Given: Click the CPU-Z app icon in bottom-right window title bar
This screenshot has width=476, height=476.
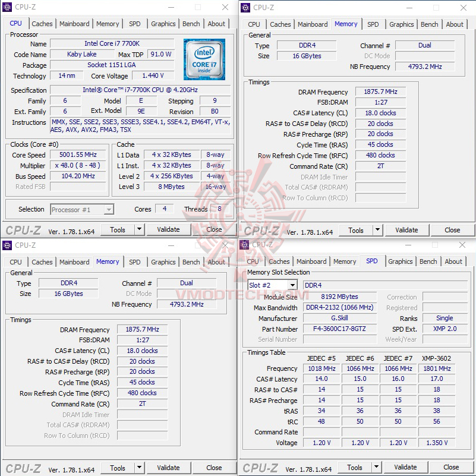Looking at the screenshot, I should pyautogui.click(x=244, y=245).
